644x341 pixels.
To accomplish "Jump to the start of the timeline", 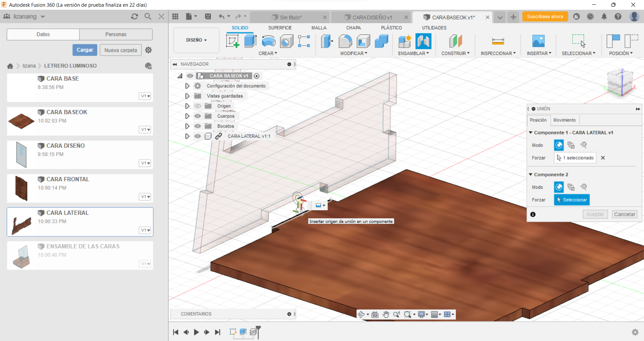I will click(x=175, y=332).
